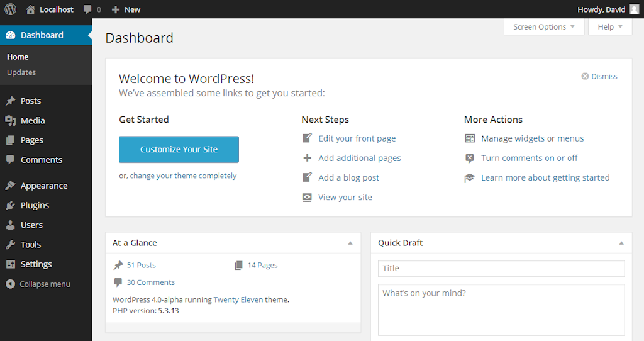Click Howdy, David account menu
Image resolution: width=644 pixels, height=341 pixels.
tap(601, 9)
